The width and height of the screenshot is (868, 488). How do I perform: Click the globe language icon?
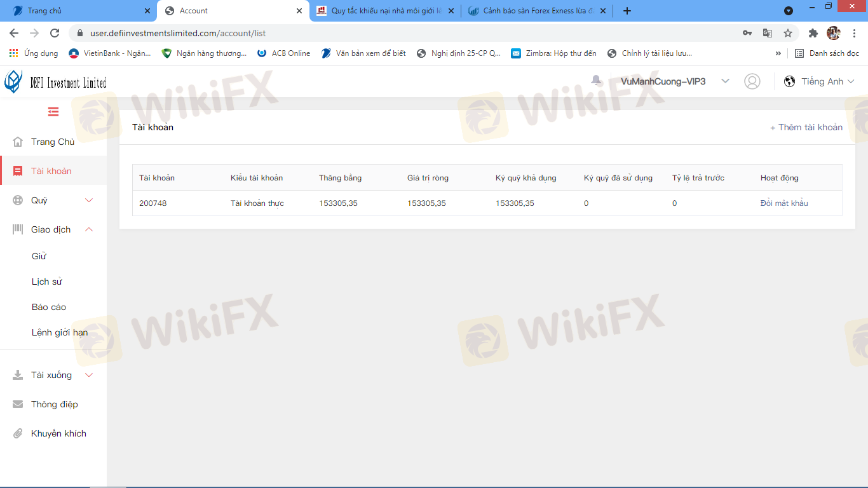(790, 81)
